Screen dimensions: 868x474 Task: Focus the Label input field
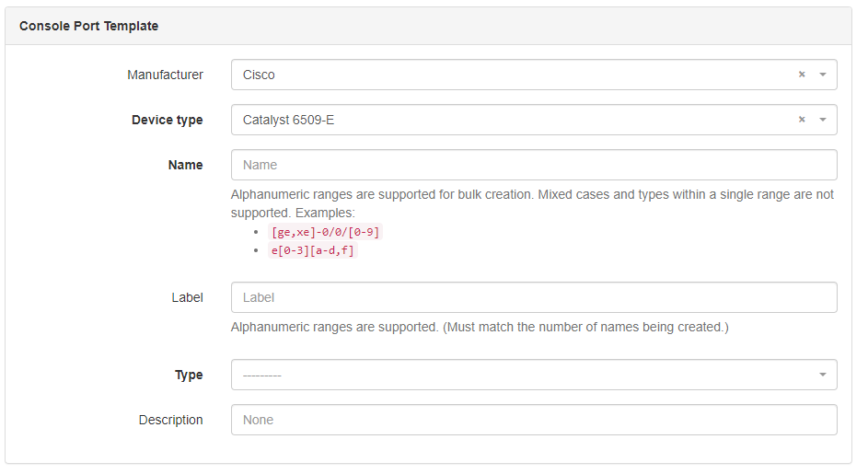pyautogui.click(x=534, y=297)
